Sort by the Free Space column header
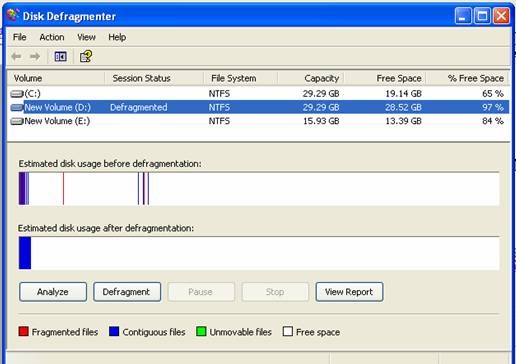 (x=385, y=78)
